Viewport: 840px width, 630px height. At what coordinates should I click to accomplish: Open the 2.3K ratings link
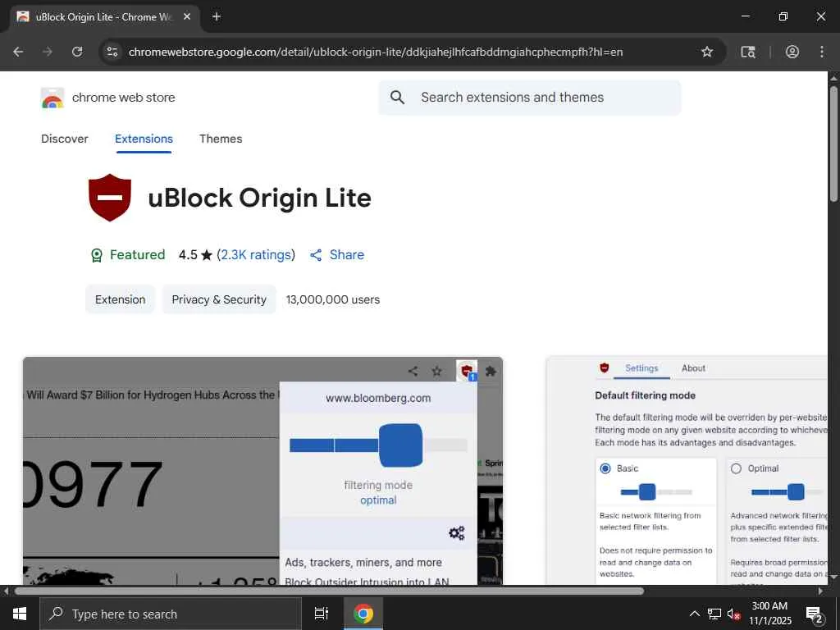257,255
